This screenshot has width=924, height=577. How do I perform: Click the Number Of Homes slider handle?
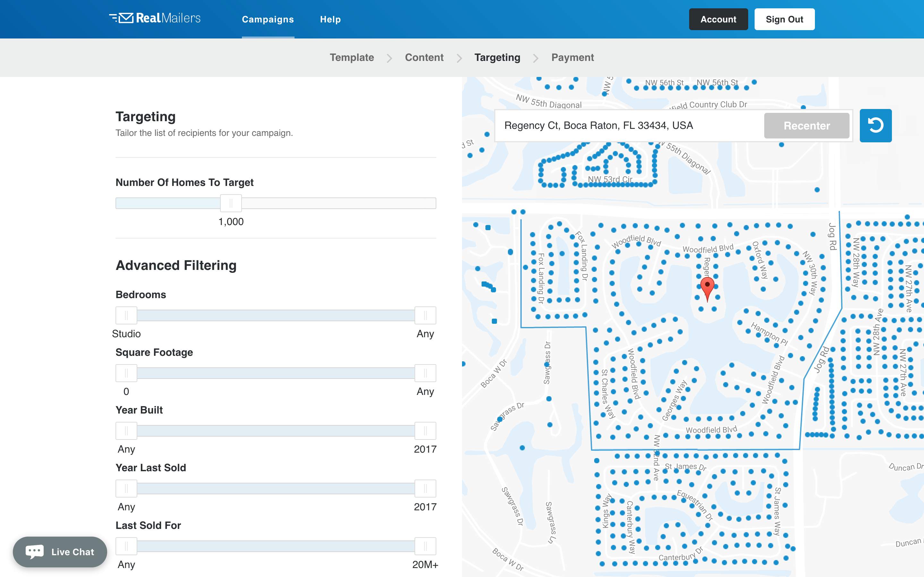231,203
